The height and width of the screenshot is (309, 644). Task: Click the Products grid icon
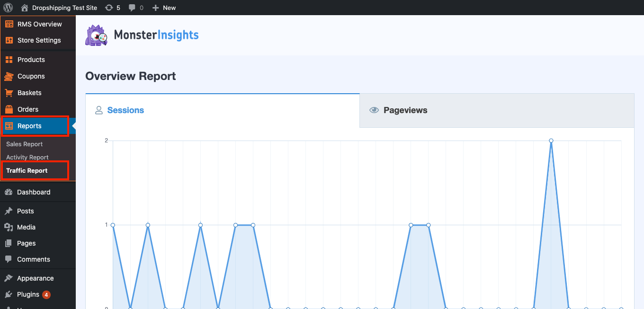coord(9,60)
